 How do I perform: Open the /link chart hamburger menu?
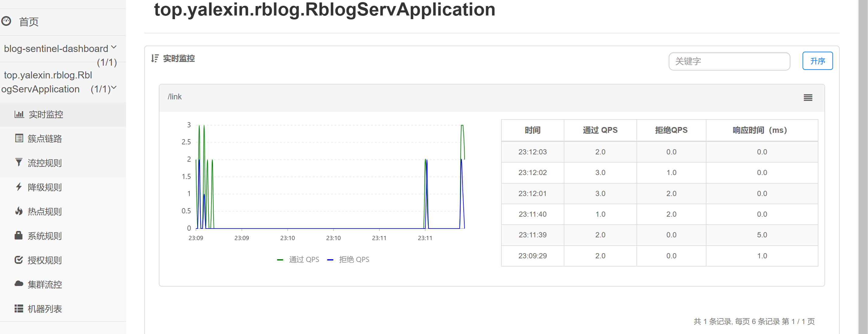(x=808, y=98)
